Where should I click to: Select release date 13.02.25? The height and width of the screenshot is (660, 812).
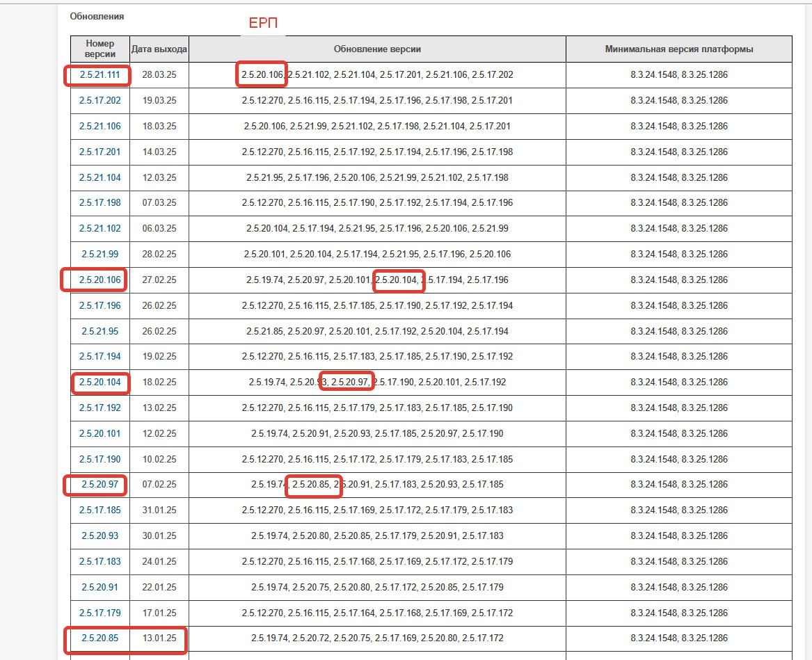coord(159,408)
